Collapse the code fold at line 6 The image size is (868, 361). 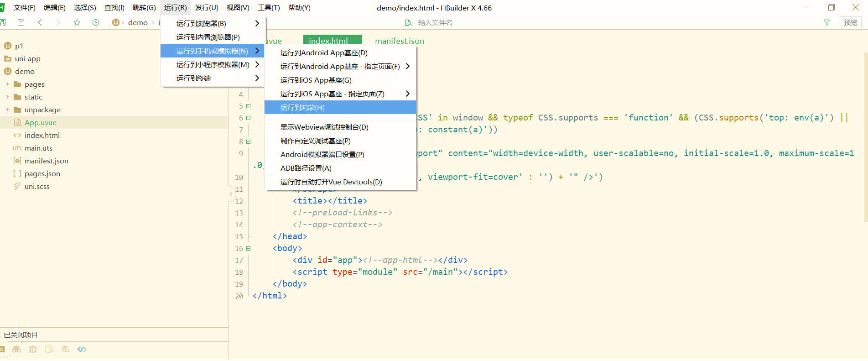click(249, 118)
